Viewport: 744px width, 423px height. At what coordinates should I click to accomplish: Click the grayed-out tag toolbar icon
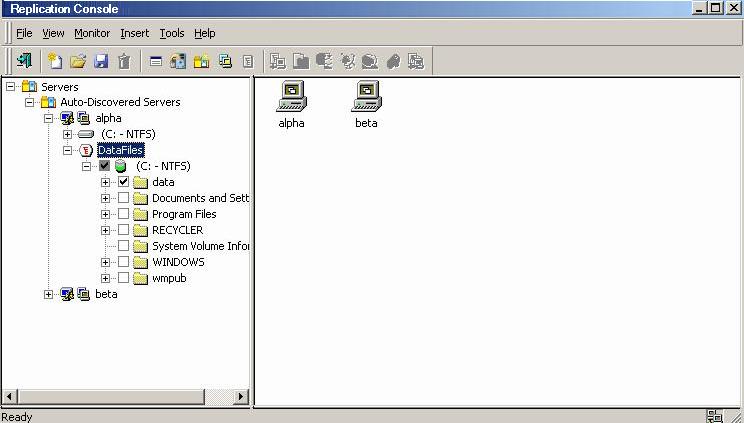coord(393,61)
